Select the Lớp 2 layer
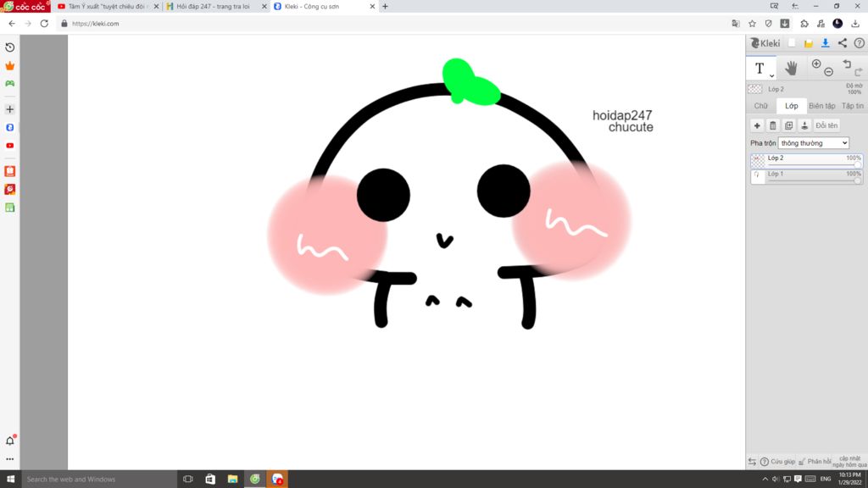 (807, 160)
